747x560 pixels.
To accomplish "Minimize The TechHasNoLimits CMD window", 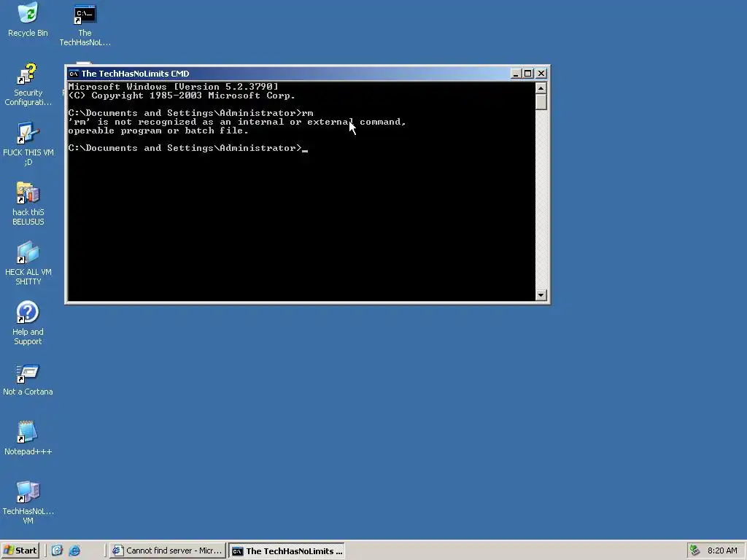I will click(516, 74).
